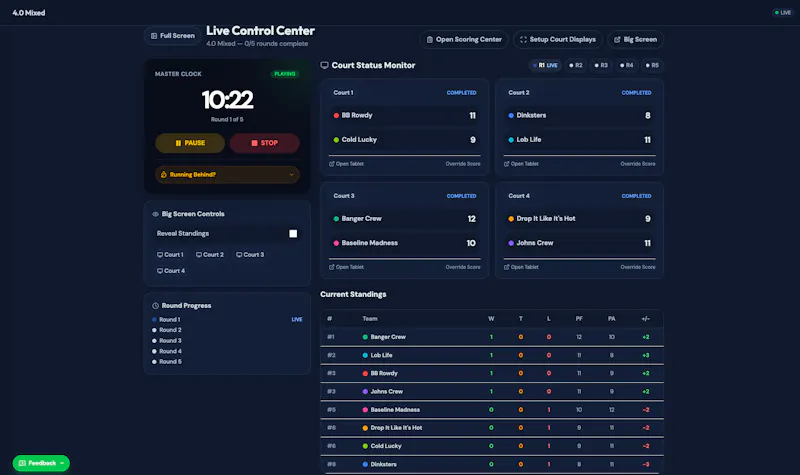Click the 10:22 master clock time
This screenshot has height=475, width=800.
pyautogui.click(x=228, y=99)
